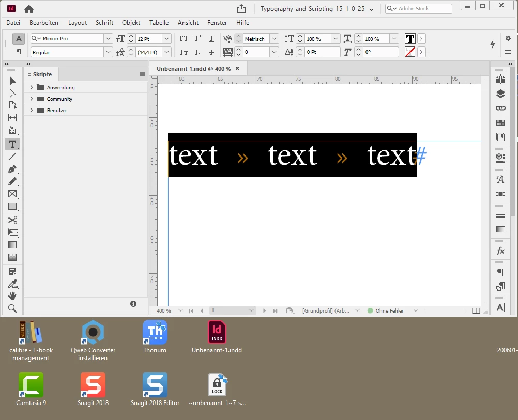Go to next page button
Image resolution: width=518 pixels, height=420 pixels.
(264, 310)
